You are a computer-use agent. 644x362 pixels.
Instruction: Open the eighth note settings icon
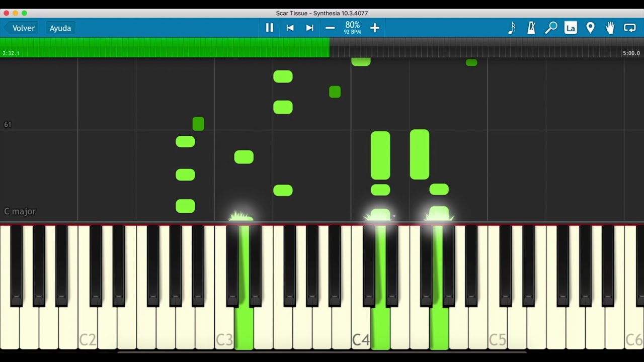(512, 28)
